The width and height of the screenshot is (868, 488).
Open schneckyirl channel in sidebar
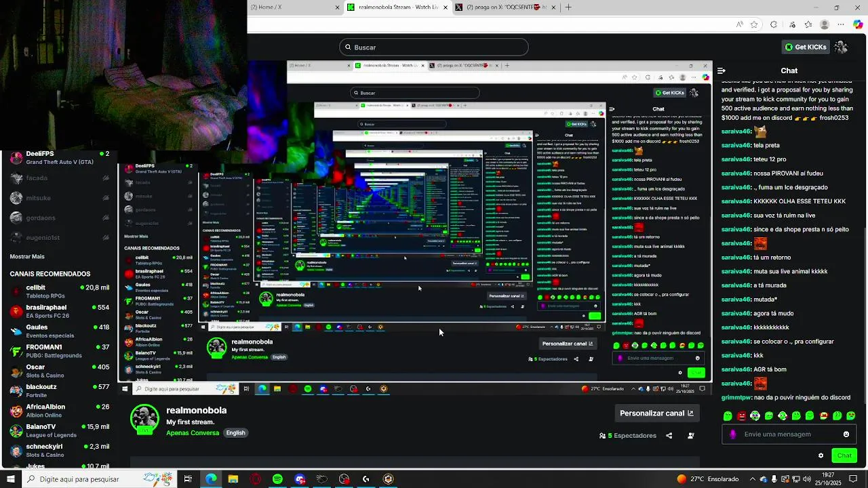pos(59,450)
